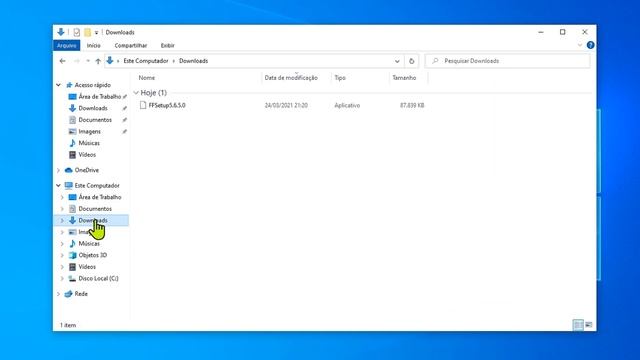Expand the Rede tree node
The height and width of the screenshot is (360, 640).
58,294
